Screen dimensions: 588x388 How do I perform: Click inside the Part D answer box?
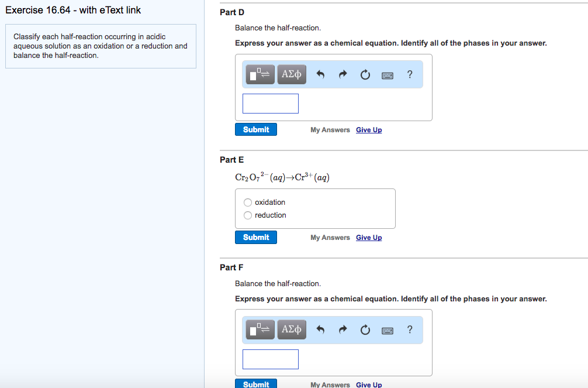(x=270, y=103)
